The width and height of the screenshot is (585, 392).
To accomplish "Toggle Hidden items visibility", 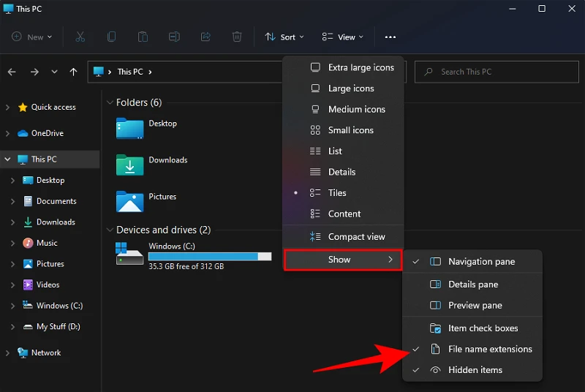I will [472, 370].
